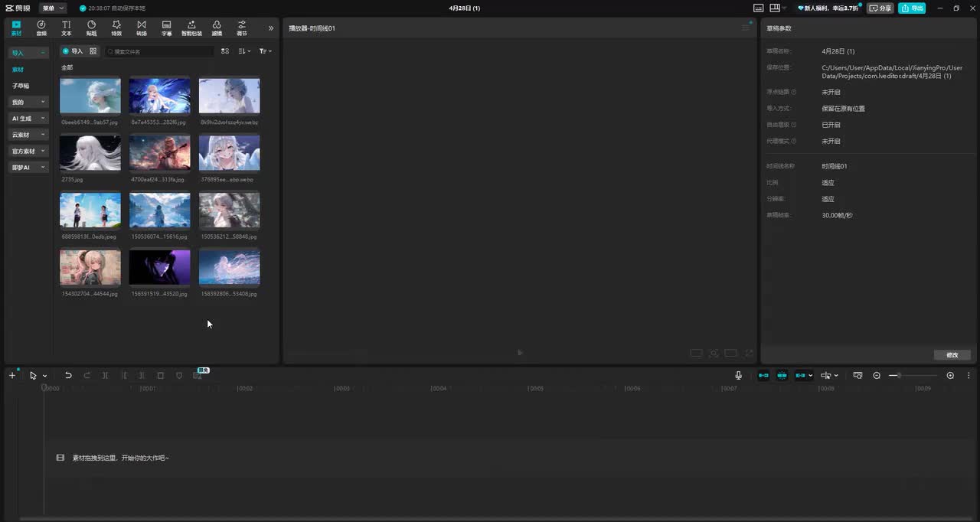Open the 智能包装 smart packaging tab
This screenshot has width=980, height=522.
(191, 28)
